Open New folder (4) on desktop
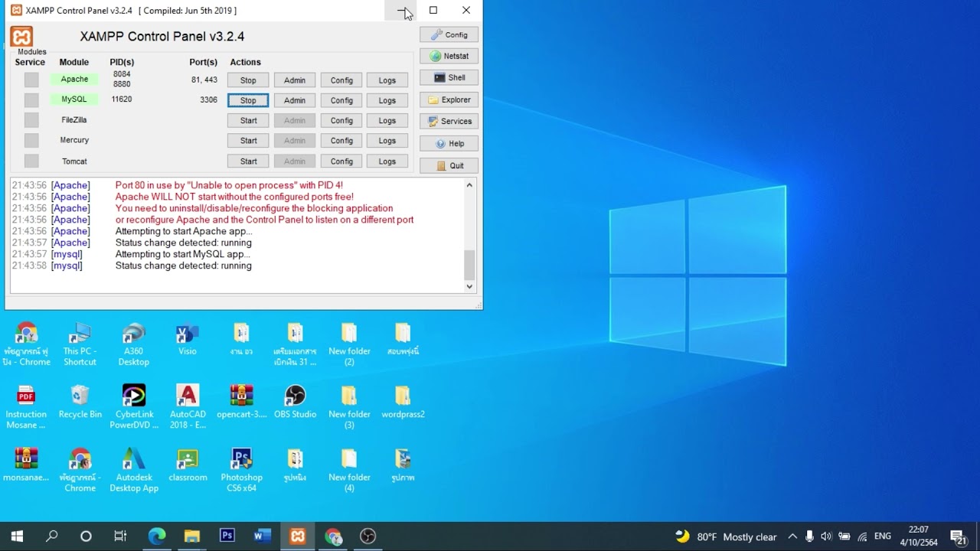This screenshot has height=551, width=980. (349, 470)
